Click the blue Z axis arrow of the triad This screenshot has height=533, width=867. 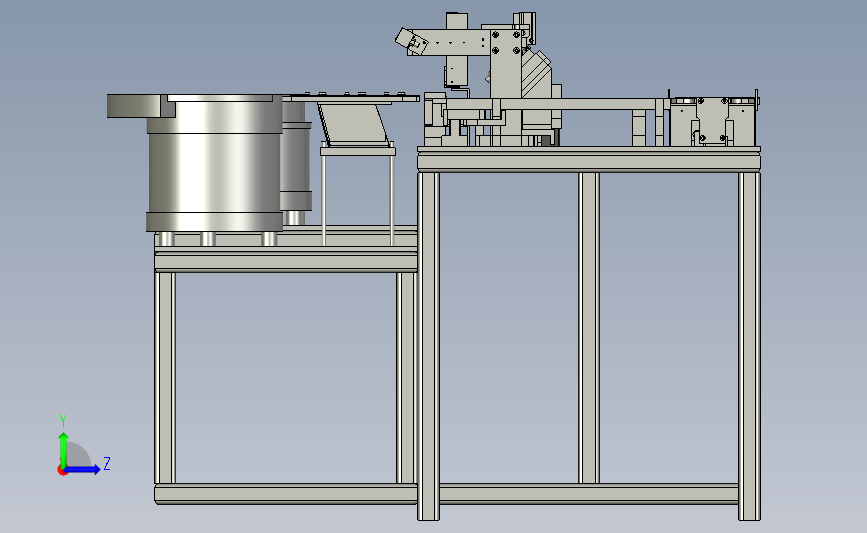point(83,469)
